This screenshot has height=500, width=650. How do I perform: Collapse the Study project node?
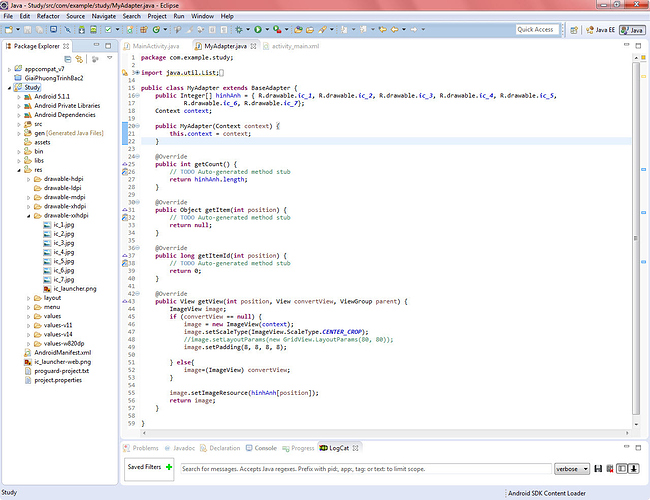click(x=7, y=87)
